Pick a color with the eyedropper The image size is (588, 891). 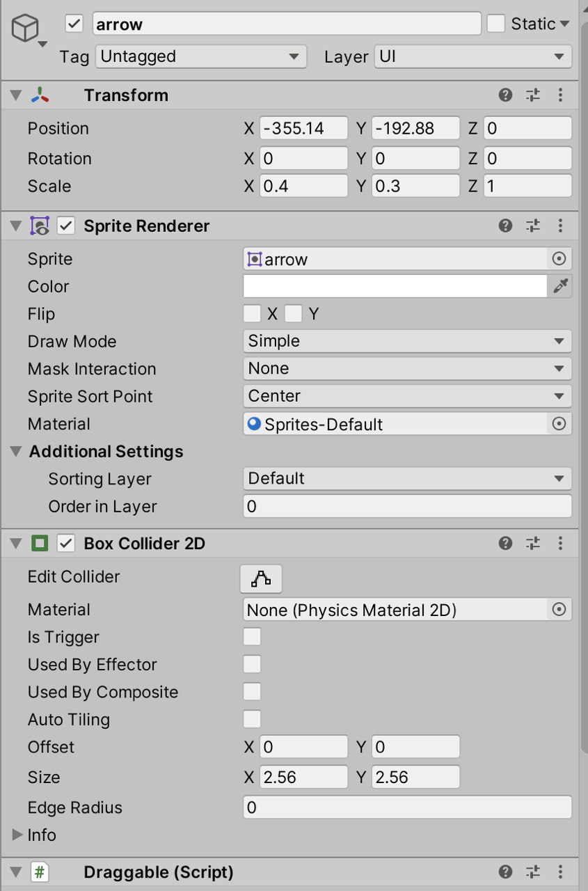click(560, 286)
